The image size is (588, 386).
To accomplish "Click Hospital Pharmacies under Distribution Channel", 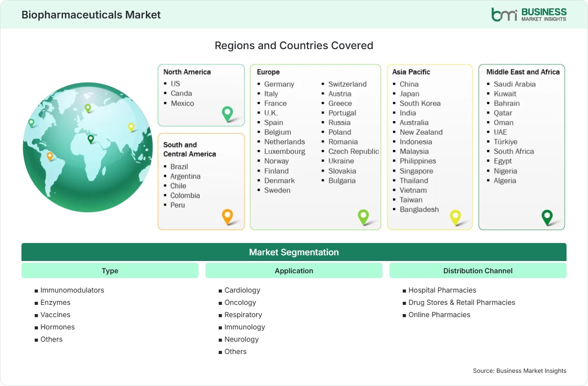I will tap(442, 290).
